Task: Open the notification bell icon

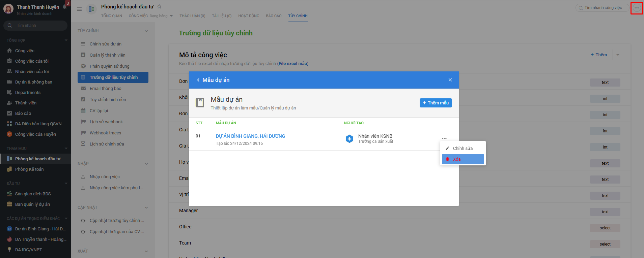Action: [65, 7]
